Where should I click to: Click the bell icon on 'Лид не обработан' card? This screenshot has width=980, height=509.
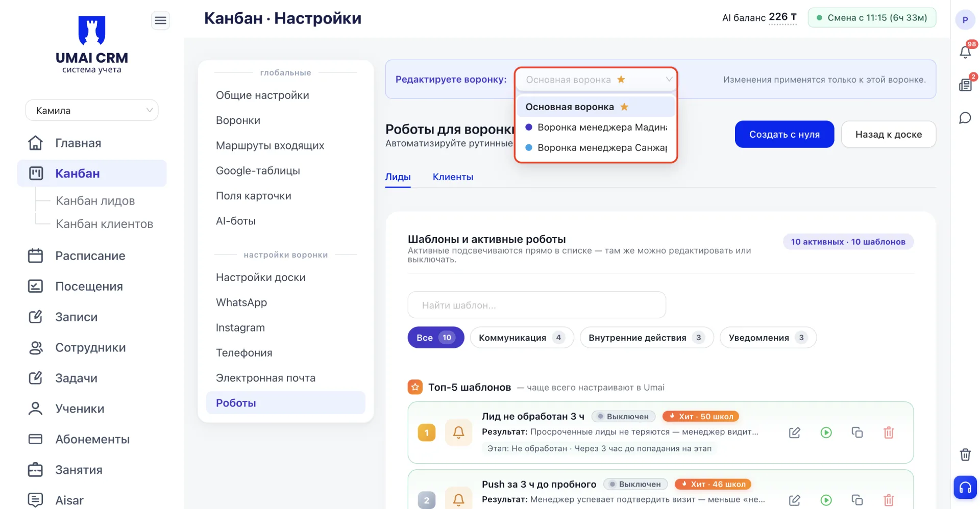click(x=458, y=432)
